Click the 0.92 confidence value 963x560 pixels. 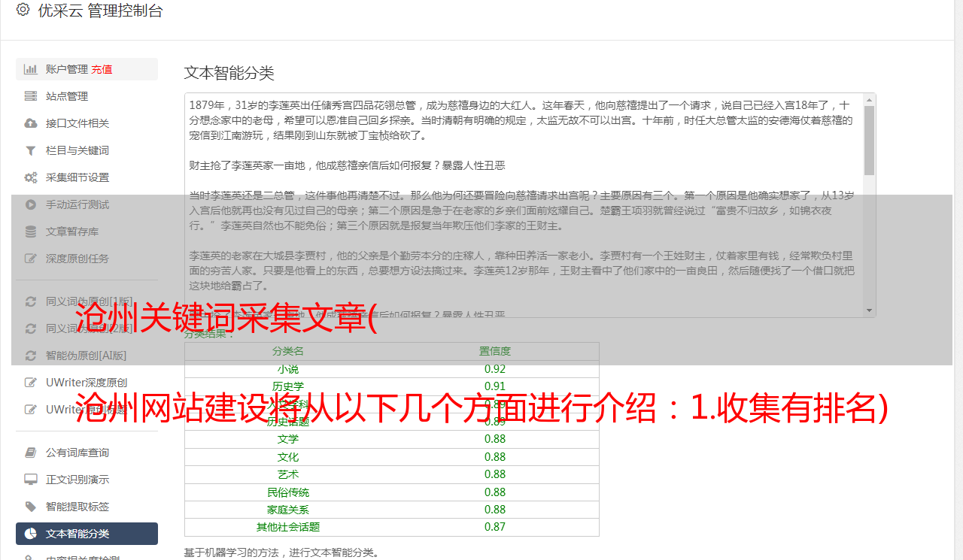(x=495, y=369)
